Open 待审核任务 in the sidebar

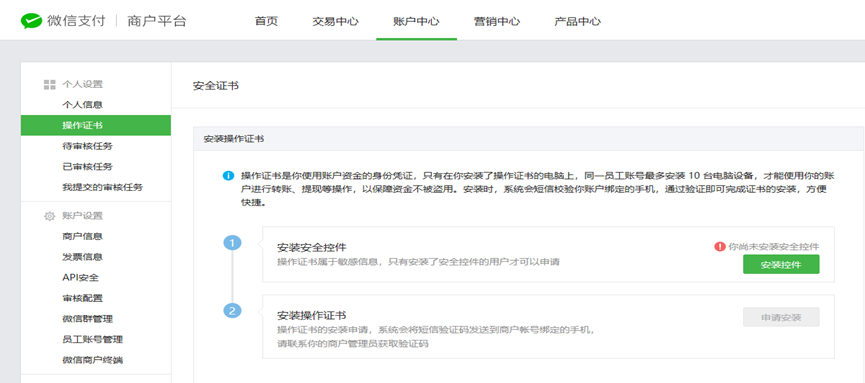[x=88, y=146]
